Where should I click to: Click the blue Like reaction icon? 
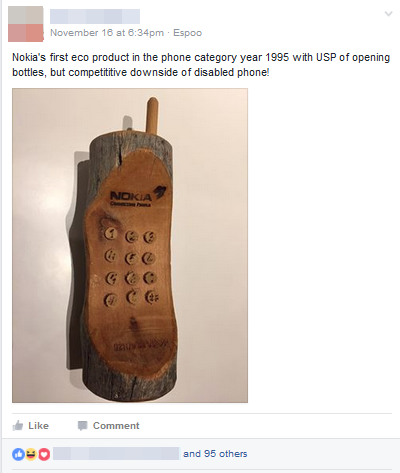click(18, 454)
